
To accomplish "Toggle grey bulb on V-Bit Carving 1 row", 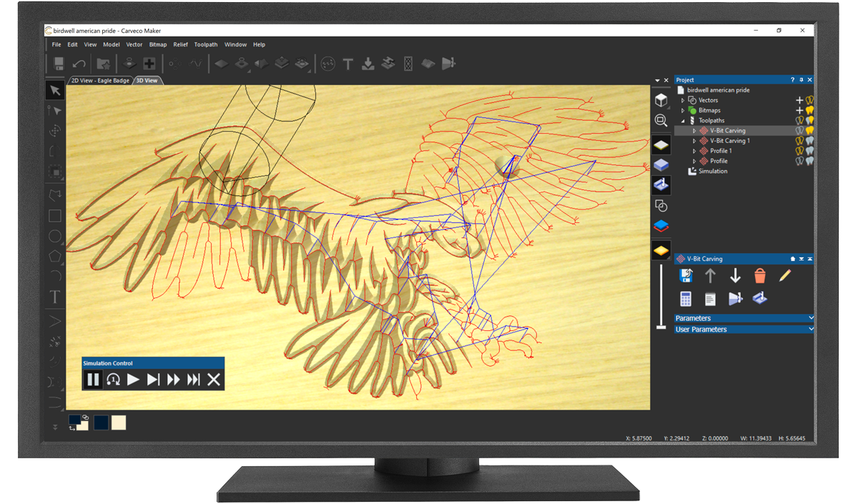I will tap(810, 141).
